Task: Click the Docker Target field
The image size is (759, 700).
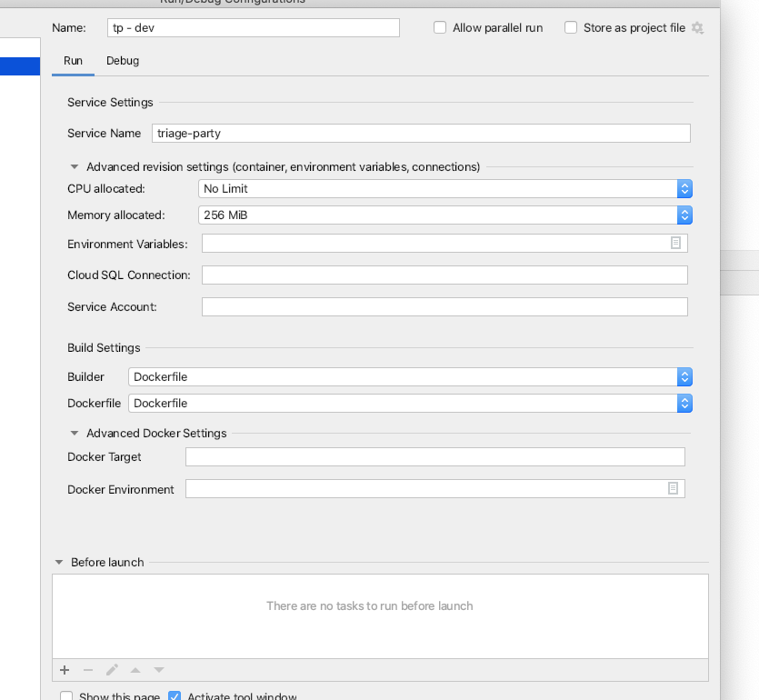Action: click(434, 457)
